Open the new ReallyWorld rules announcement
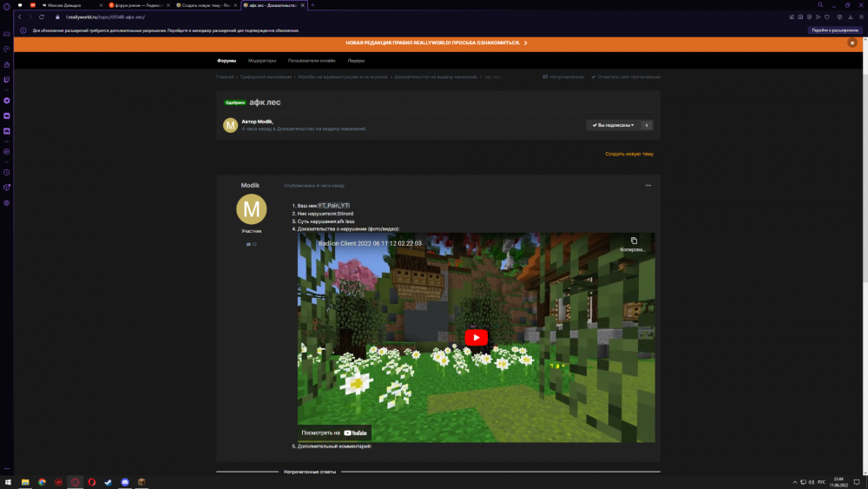 437,43
